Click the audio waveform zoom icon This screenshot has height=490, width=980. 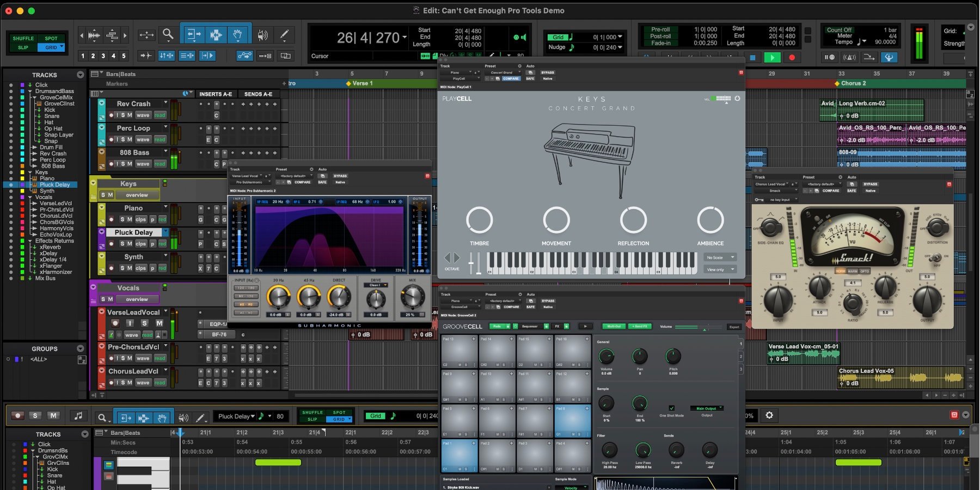coord(94,35)
